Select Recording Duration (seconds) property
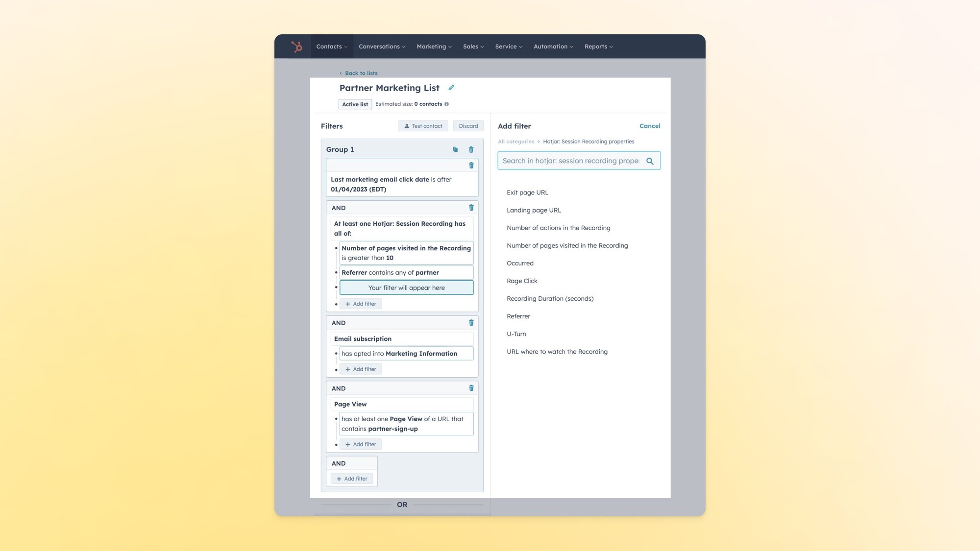The width and height of the screenshot is (980, 551). [550, 299]
